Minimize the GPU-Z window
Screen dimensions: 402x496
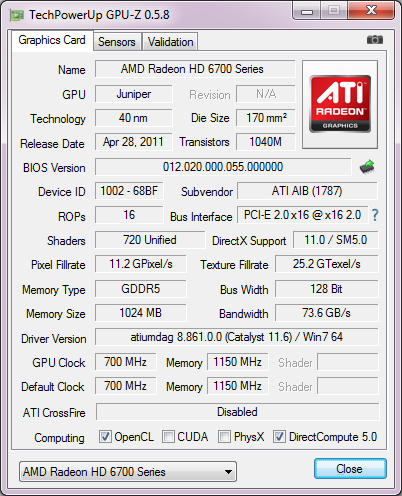pyautogui.click(x=307, y=12)
